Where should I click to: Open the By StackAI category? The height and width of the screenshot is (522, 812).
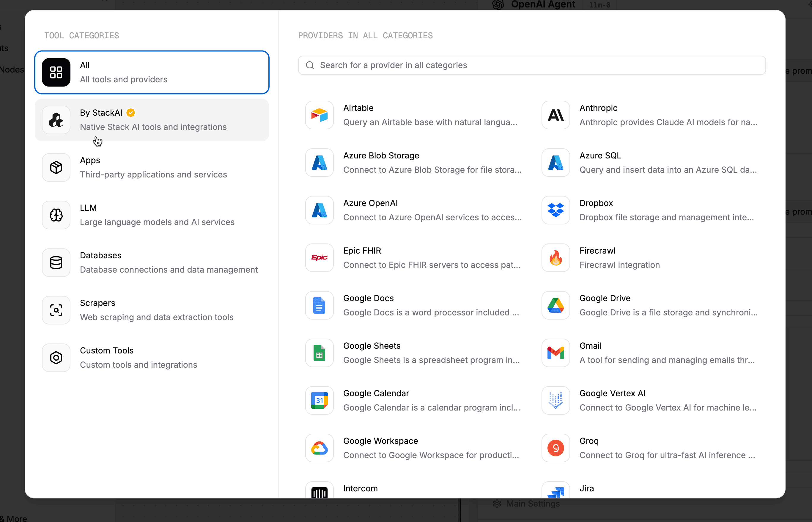point(152,120)
